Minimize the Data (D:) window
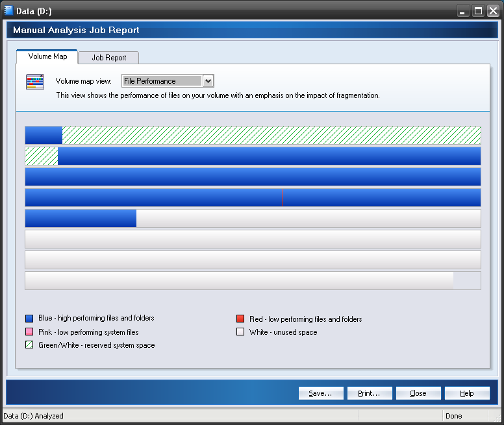 tap(462, 11)
